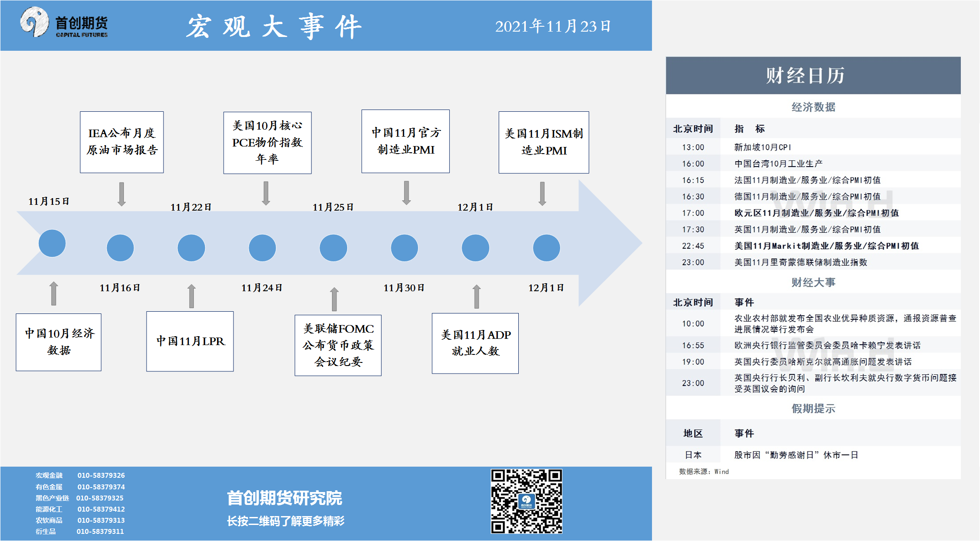Click the 农软商品 phone number 010-58379313
Screen dimensions: 980x541
click(101, 520)
